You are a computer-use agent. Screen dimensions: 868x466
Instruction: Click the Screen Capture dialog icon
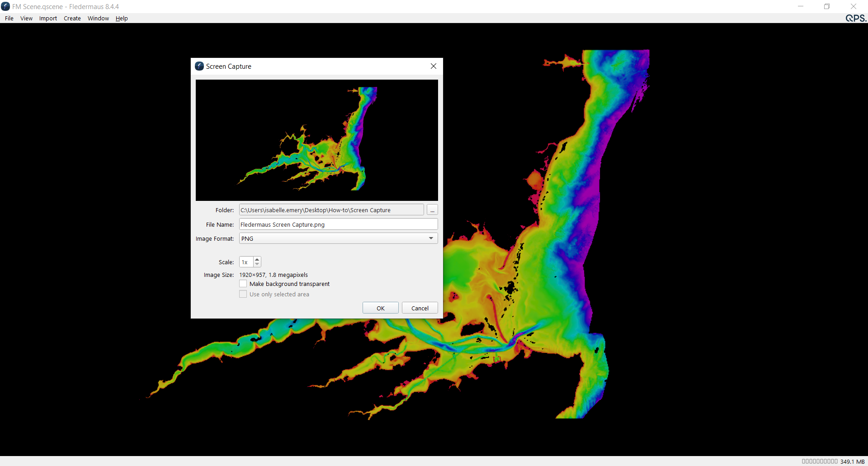click(x=199, y=66)
